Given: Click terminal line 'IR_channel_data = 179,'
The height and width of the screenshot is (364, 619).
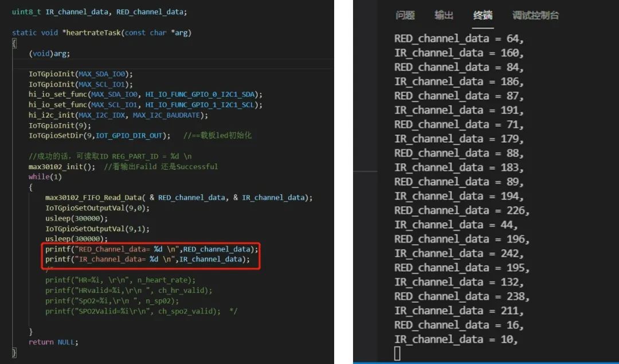Looking at the screenshot, I should tap(459, 139).
